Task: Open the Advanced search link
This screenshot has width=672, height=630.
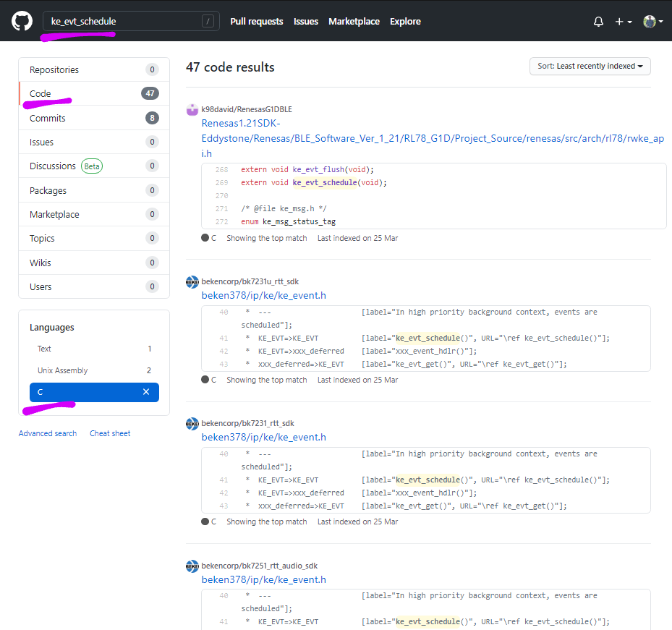Action: coord(48,433)
